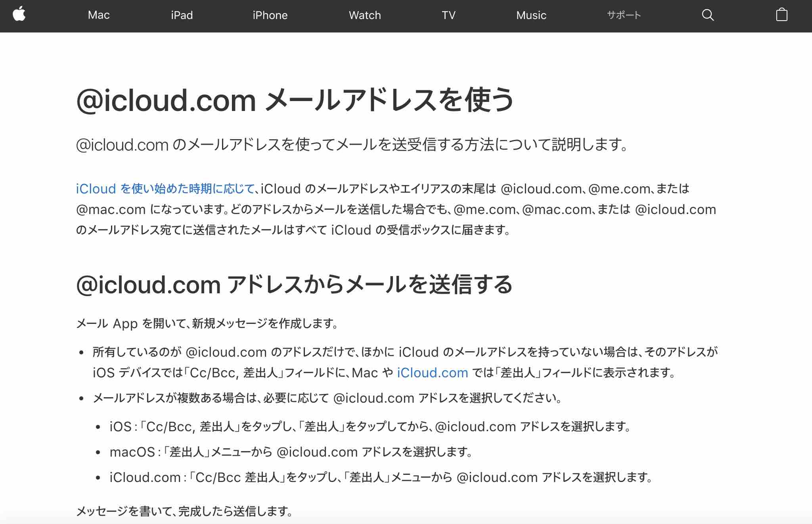Click the subtitle about 送受信する方法
This screenshot has width=812, height=524.
point(352,145)
